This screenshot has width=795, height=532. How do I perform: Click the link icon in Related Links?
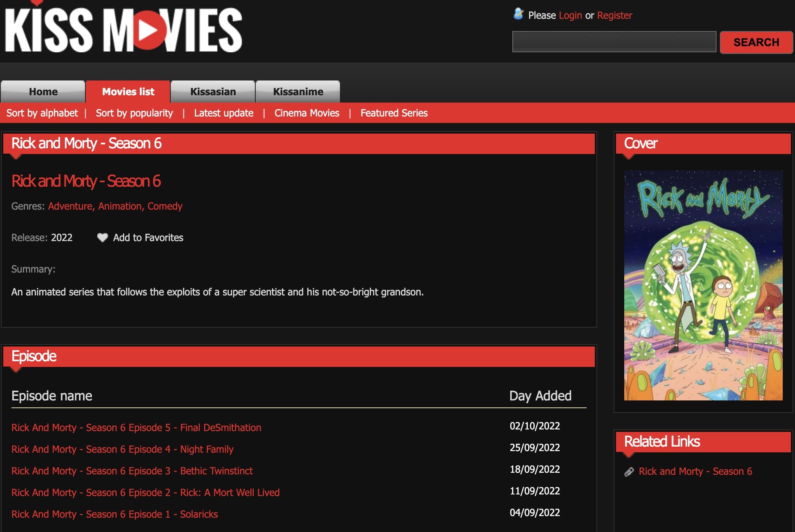click(629, 472)
